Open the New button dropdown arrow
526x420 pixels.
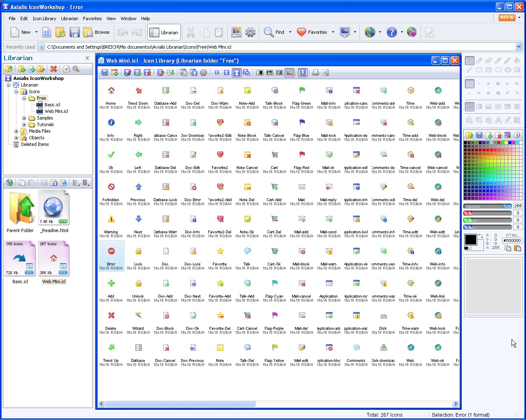(x=36, y=32)
